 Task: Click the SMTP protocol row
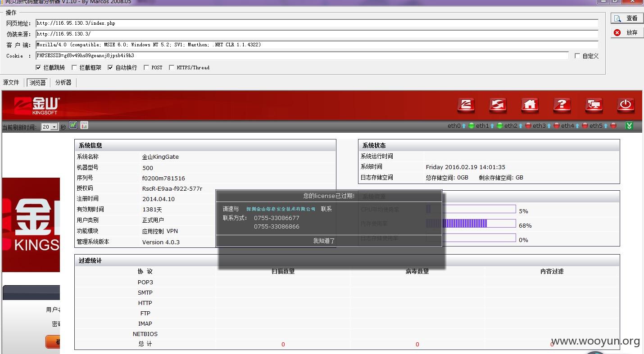coord(347,292)
